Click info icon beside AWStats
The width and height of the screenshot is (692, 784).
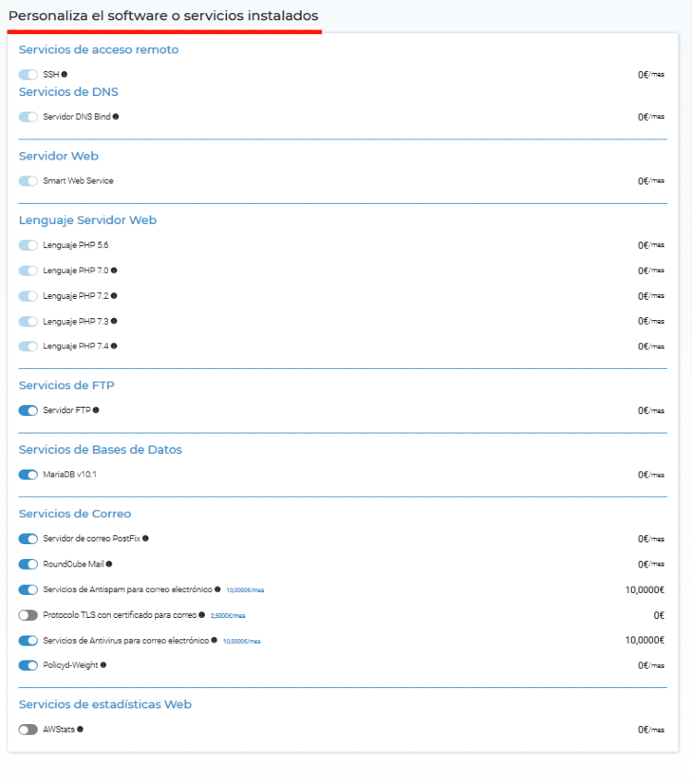tap(80, 730)
